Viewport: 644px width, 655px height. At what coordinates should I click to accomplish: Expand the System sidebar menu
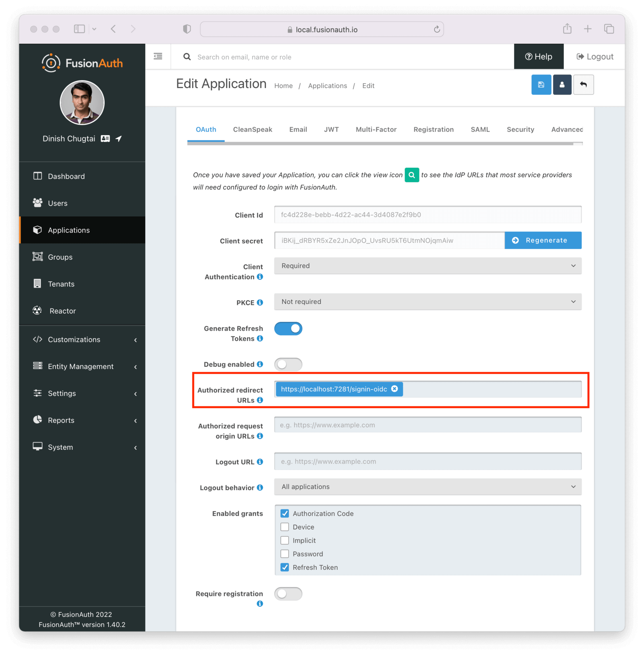click(x=82, y=447)
